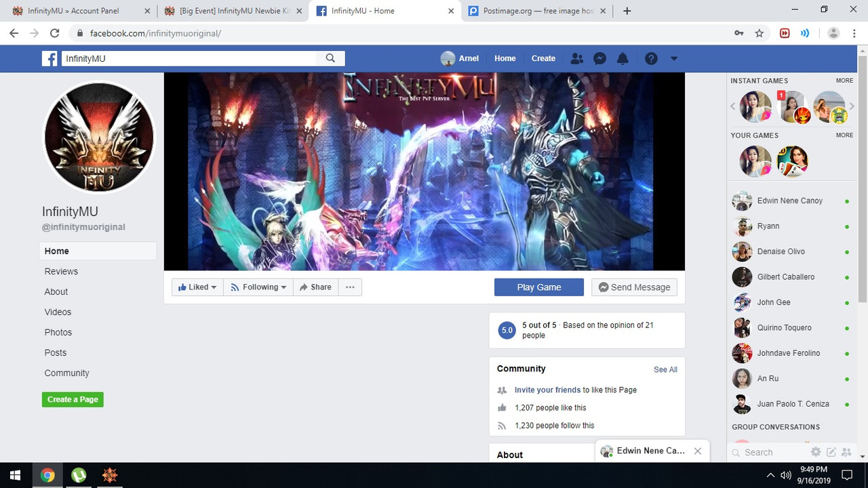
Task: Open the InfinityMU cover photo
Action: [x=425, y=171]
